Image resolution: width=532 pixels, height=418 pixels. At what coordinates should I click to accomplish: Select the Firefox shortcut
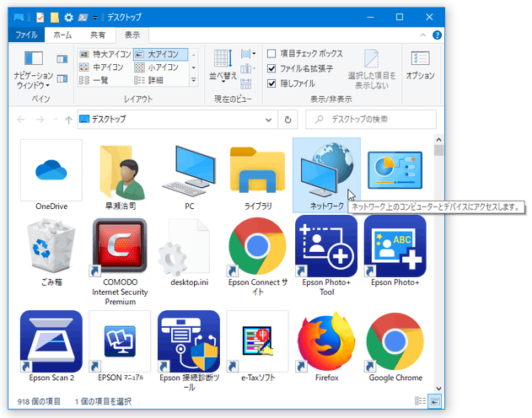(326, 346)
